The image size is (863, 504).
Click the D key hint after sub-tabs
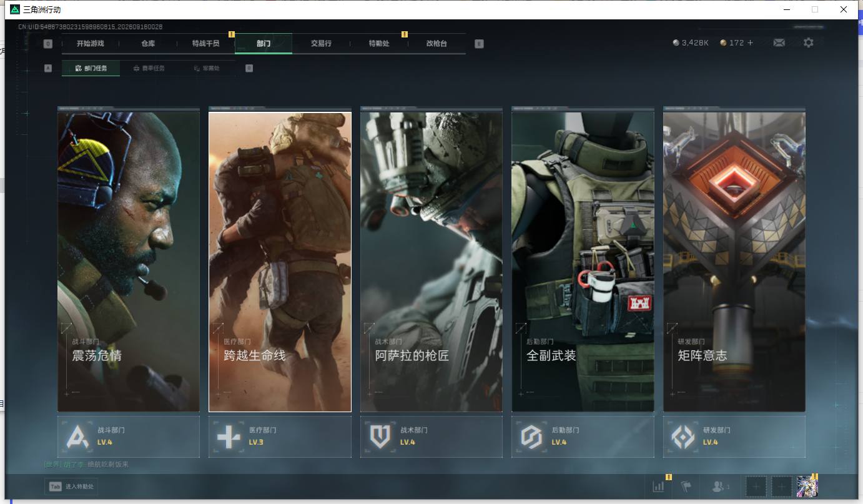click(x=249, y=68)
